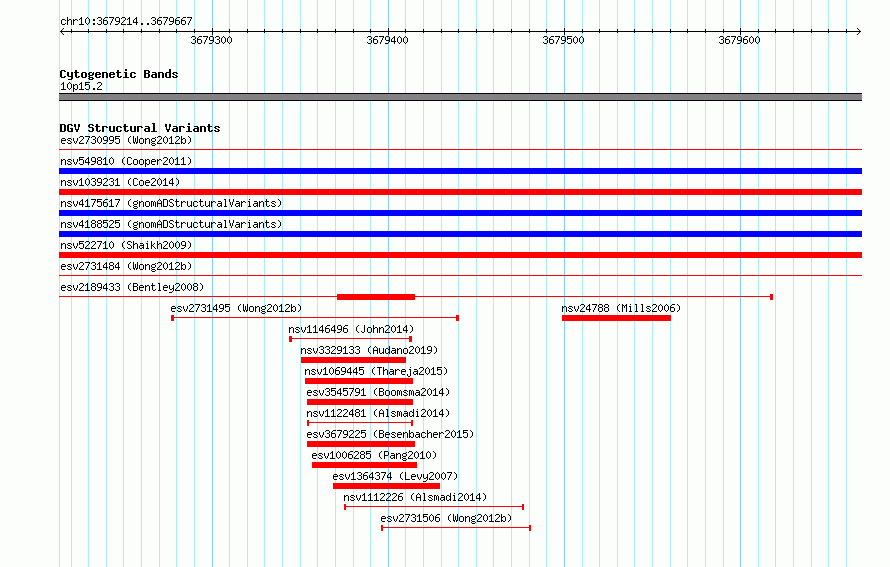The width and height of the screenshot is (890, 567).
Task: Click the esv2189433 (Bentley2008) label
Action: pyautogui.click(x=132, y=287)
